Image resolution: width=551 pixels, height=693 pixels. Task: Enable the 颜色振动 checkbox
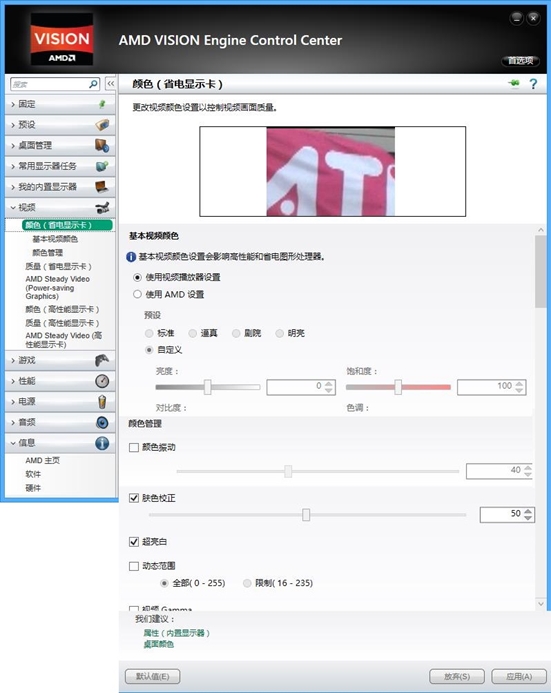[134, 448]
